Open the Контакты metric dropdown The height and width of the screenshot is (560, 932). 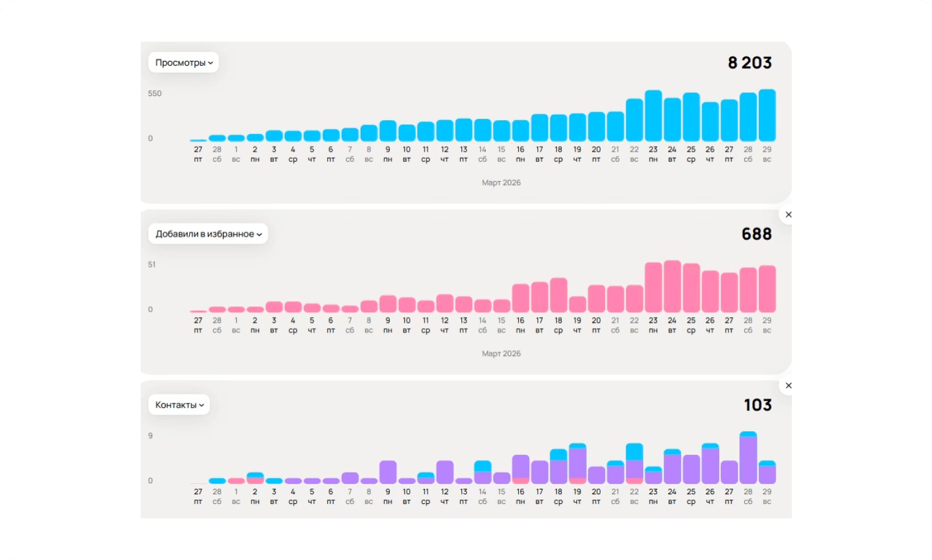point(179,405)
